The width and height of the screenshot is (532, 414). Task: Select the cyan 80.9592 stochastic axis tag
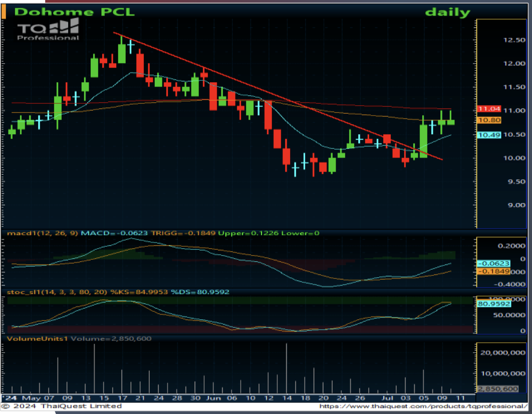coord(493,304)
